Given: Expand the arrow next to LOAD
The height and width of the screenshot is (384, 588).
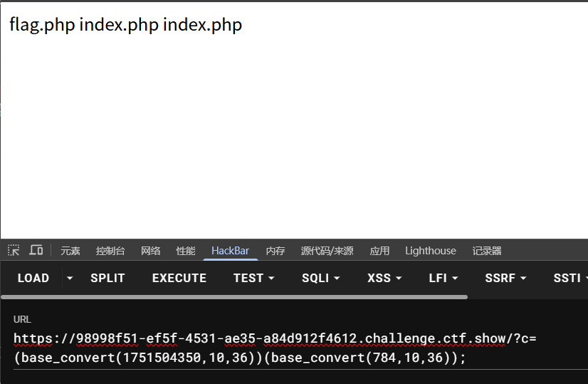Looking at the screenshot, I should click(x=70, y=278).
